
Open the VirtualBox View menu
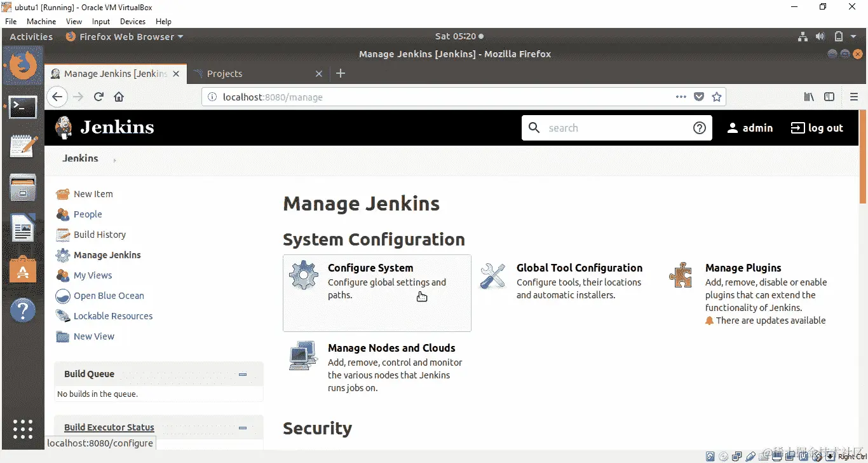click(x=74, y=22)
